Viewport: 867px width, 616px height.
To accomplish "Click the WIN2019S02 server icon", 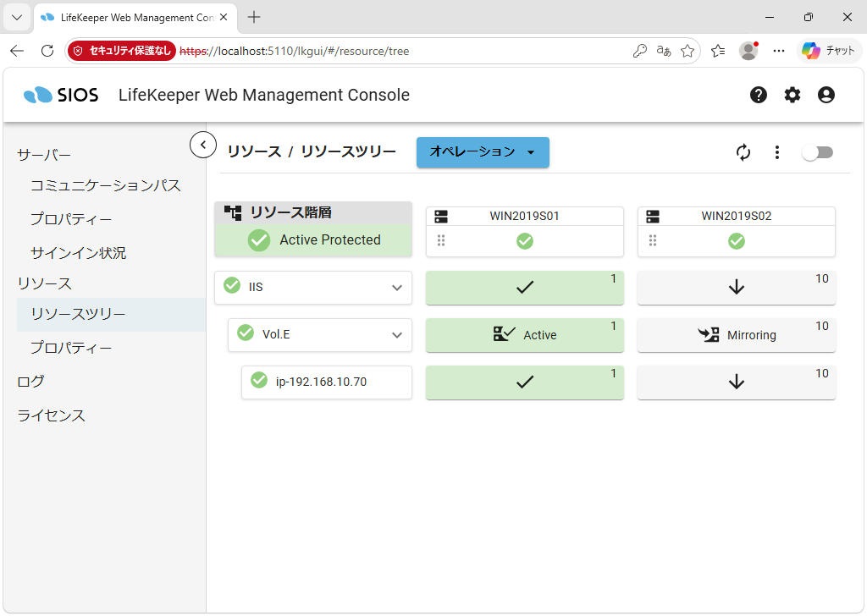I will (x=653, y=217).
